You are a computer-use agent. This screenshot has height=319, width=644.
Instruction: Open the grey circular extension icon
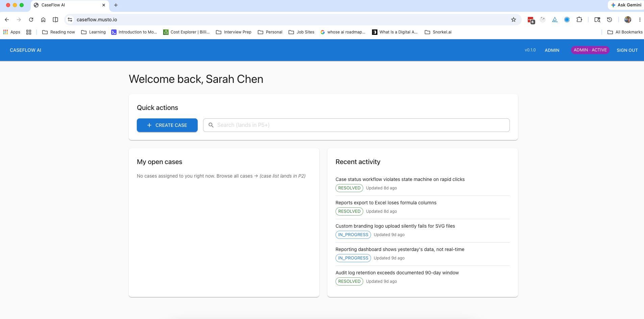(543, 20)
